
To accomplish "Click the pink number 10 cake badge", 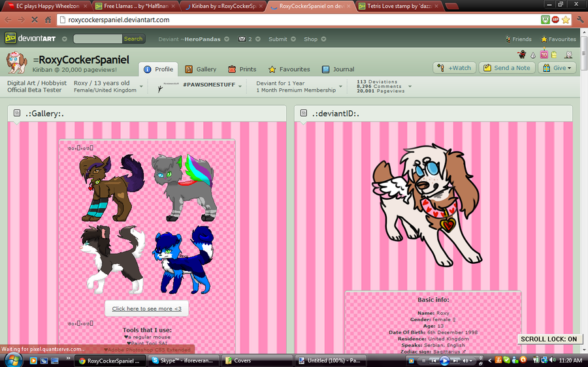I will tap(544, 54).
